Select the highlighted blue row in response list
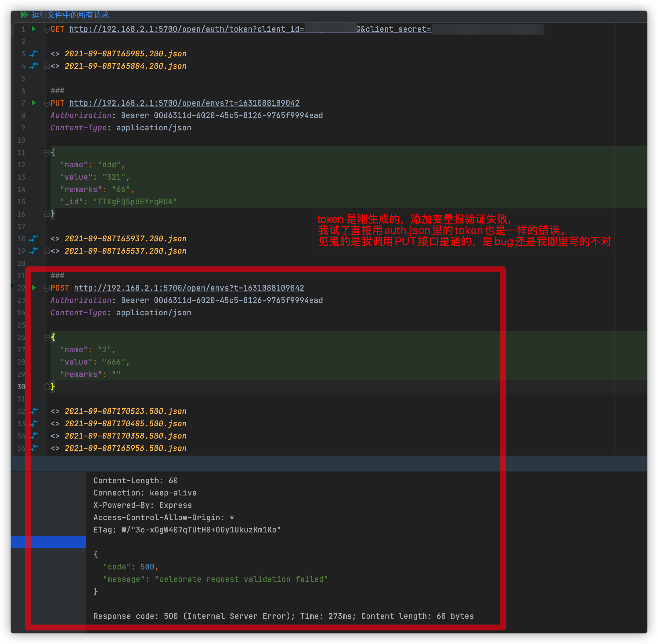 click(48, 542)
